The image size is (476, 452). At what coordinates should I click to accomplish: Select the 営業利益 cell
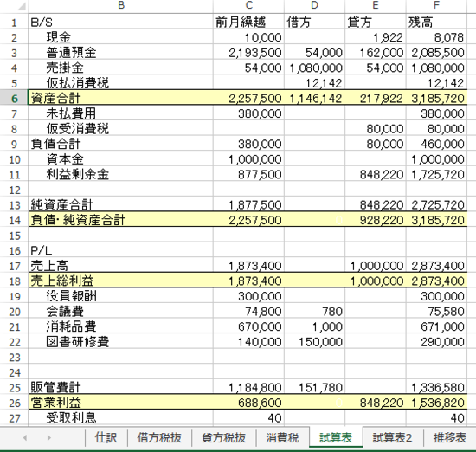121,403
